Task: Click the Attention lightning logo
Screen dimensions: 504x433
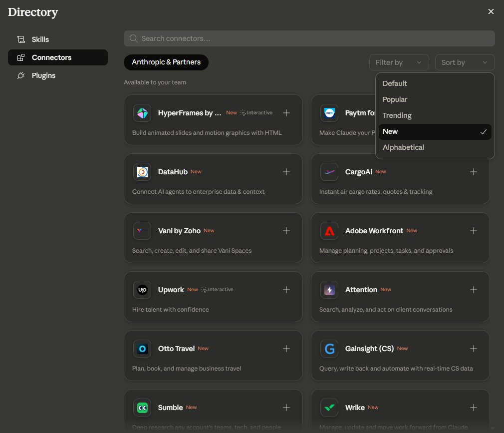Action: pyautogui.click(x=329, y=290)
